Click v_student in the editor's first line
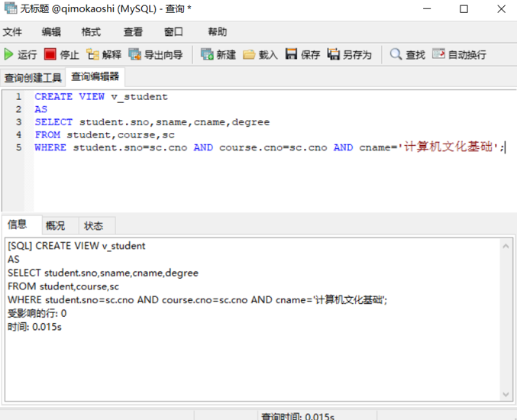 click(140, 97)
